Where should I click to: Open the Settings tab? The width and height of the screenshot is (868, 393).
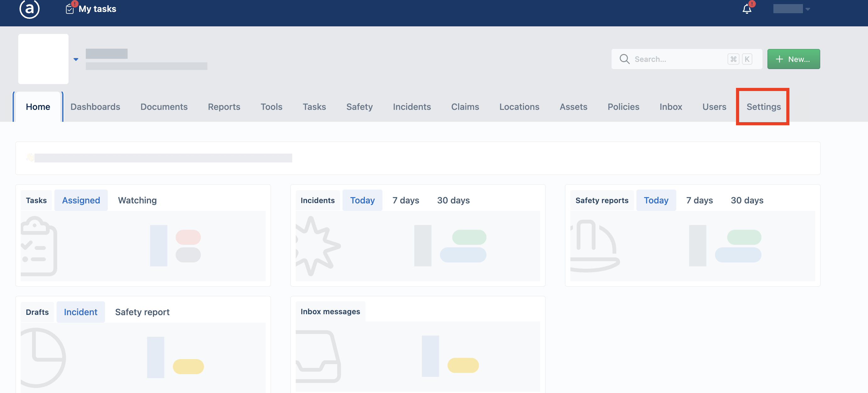[764, 107]
